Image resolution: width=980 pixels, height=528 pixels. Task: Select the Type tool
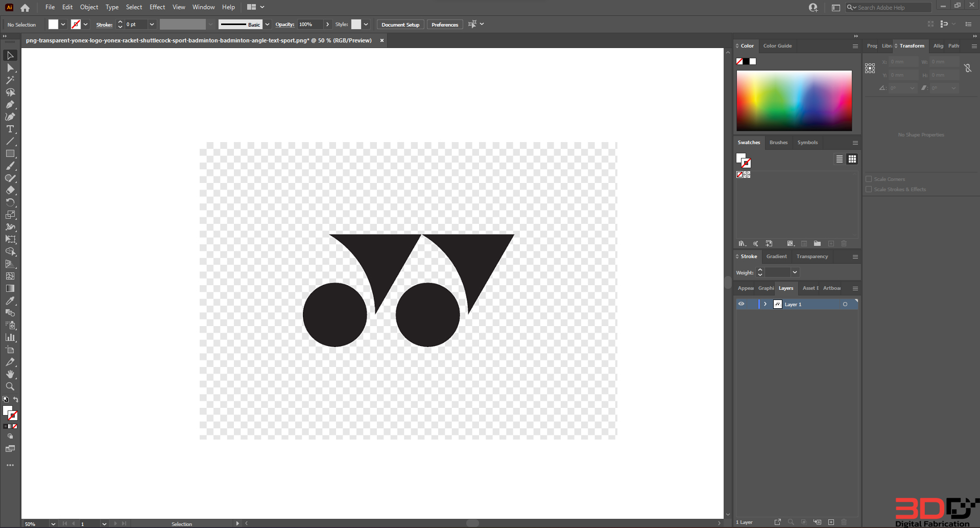[10, 129]
